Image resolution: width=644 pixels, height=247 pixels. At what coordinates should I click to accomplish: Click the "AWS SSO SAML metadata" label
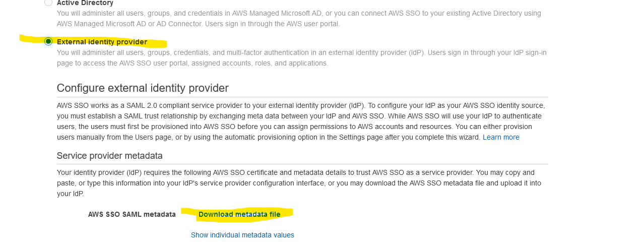coord(132,214)
